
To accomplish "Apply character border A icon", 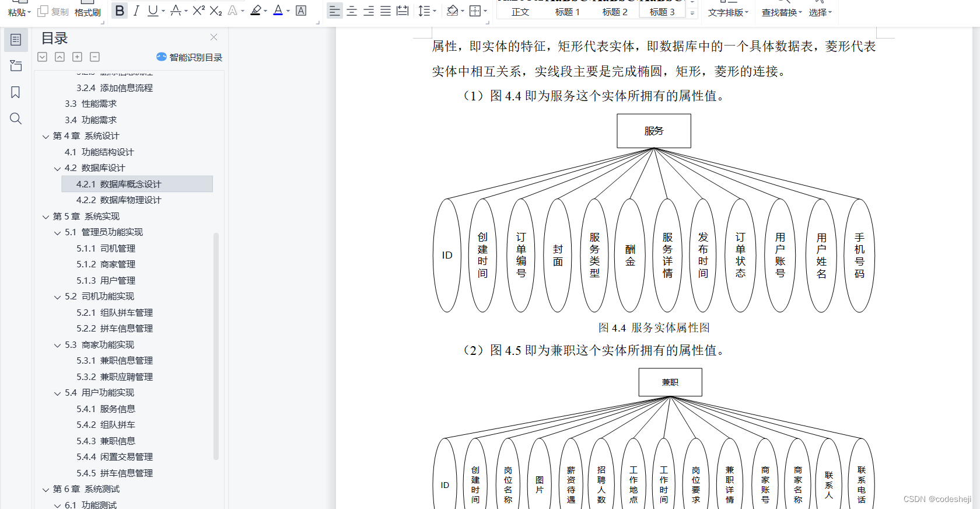I will [301, 11].
